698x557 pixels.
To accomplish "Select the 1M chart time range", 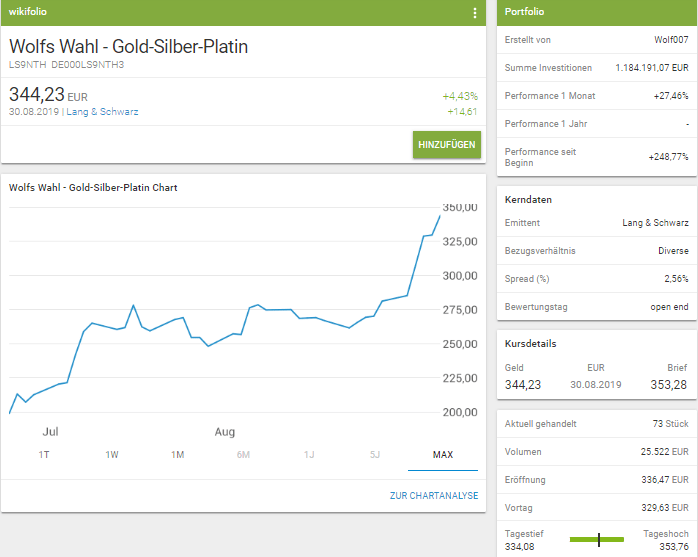I will pyautogui.click(x=177, y=455).
